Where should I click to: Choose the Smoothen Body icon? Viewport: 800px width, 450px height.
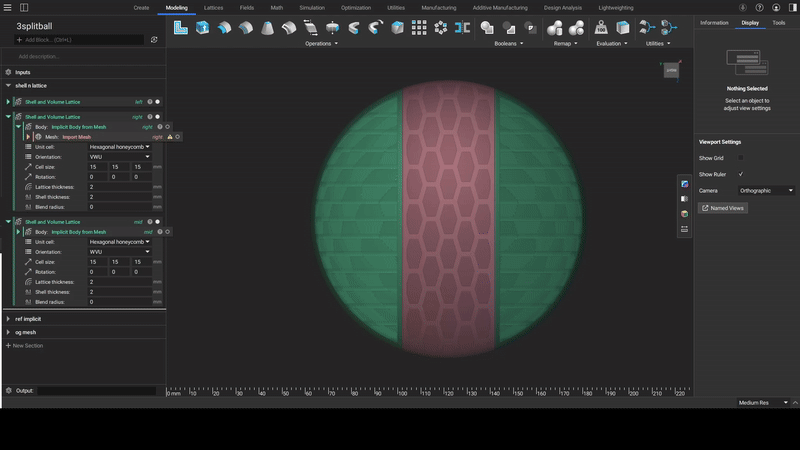[x=289, y=28]
